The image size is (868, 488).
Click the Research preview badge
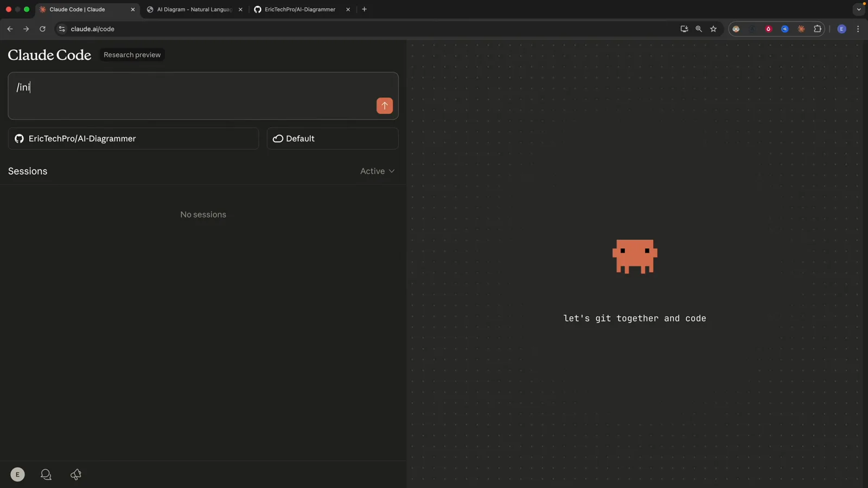pos(132,55)
